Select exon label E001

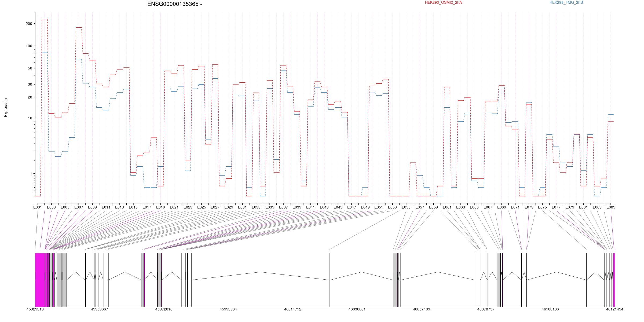(x=38, y=207)
